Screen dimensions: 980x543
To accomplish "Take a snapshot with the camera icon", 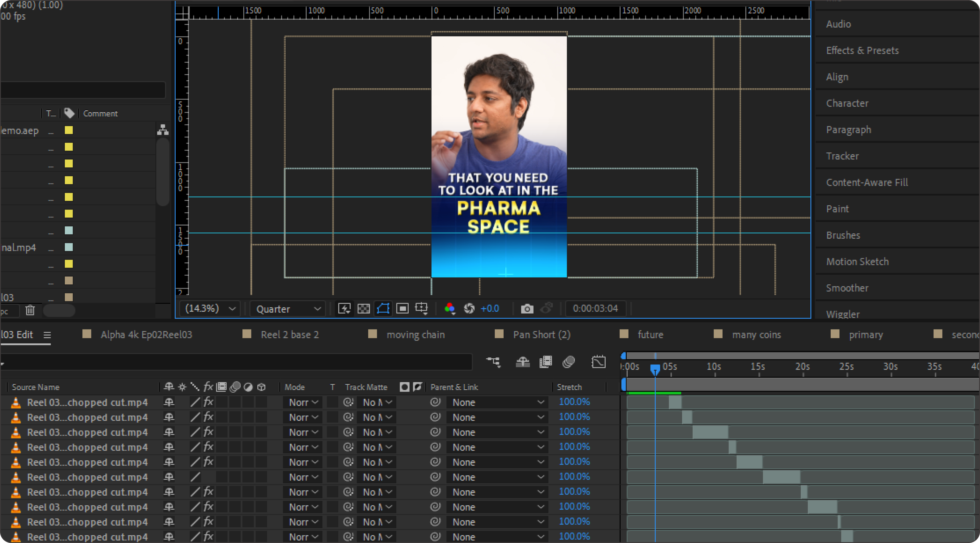I will click(527, 308).
